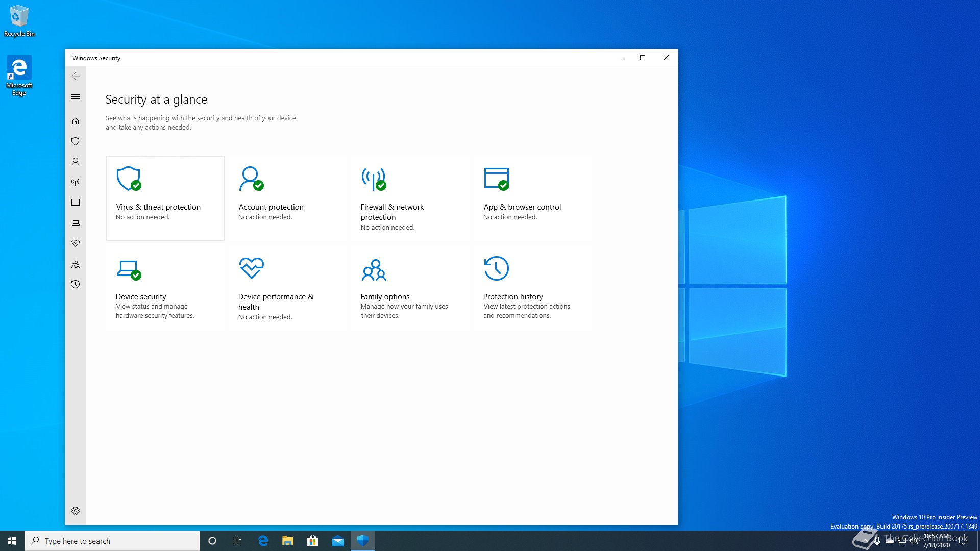This screenshot has width=980, height=551.
Task: Click the 'Windows Security' title bar text
Action: tap(96, 58)
